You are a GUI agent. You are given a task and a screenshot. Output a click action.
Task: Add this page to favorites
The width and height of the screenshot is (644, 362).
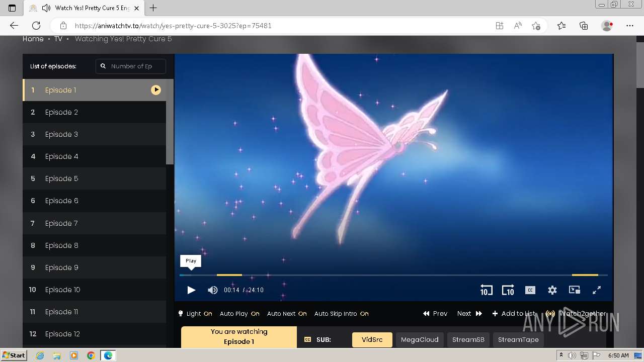[x=536, y=26]
